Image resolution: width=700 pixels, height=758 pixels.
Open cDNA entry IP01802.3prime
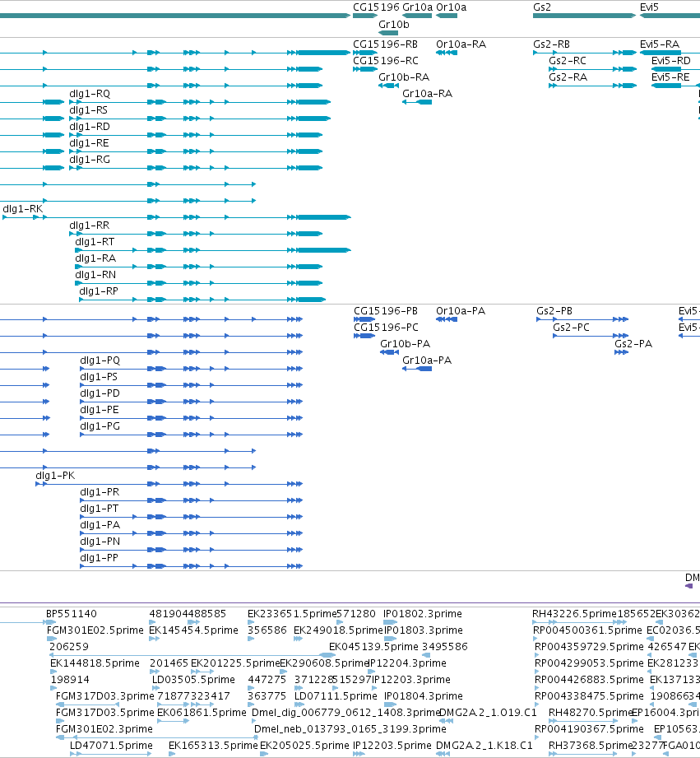423,614
